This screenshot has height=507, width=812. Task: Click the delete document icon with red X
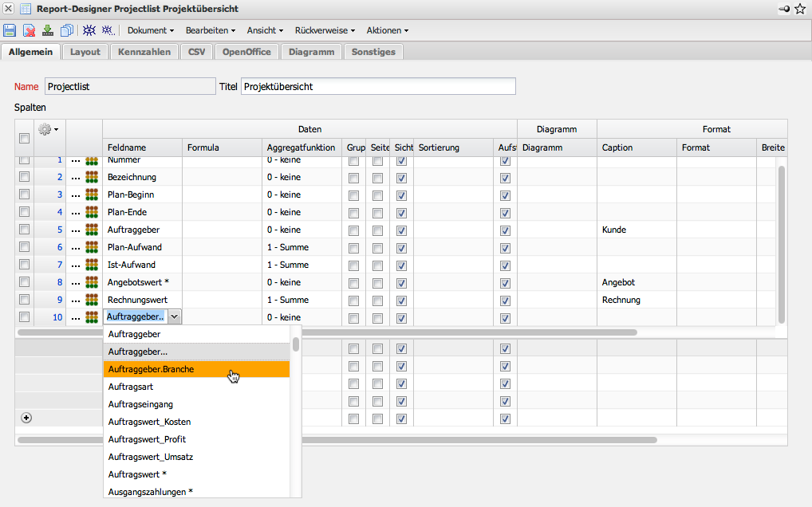click(29, 30)
